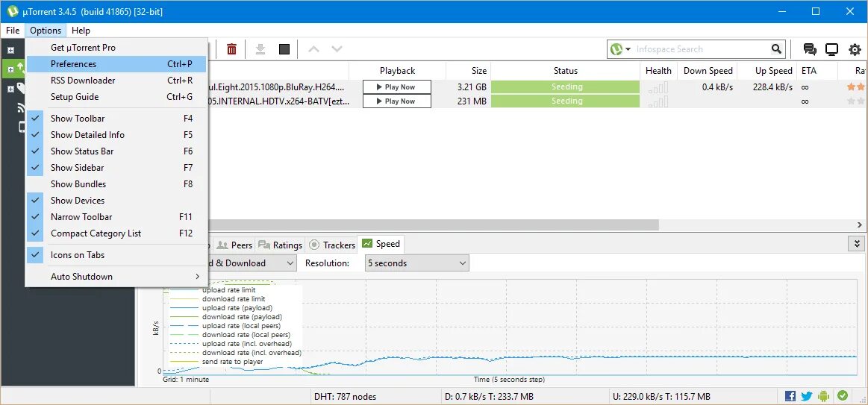Click the Android icon in status bar
Image resolution: width=868 pixels, height=405 pixels.
coord(824,396)
